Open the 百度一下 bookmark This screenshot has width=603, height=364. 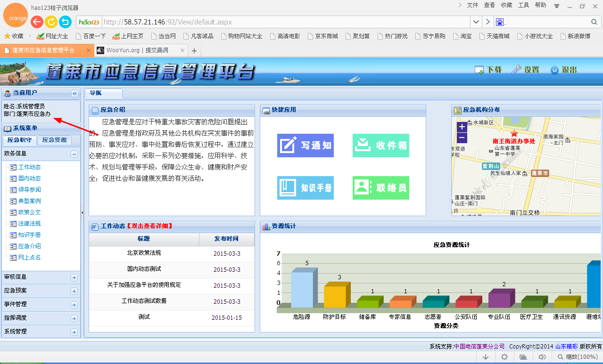(x=90, y=36)
